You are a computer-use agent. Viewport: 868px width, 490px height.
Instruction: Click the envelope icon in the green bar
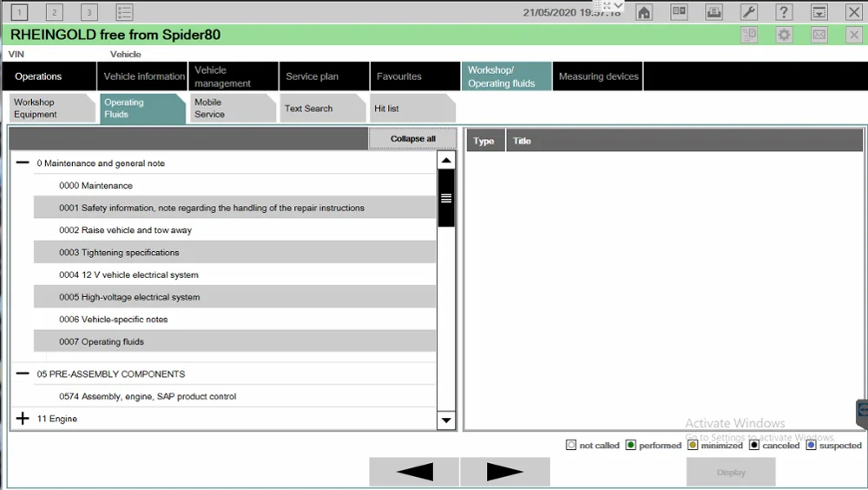[x=819, y=35]
